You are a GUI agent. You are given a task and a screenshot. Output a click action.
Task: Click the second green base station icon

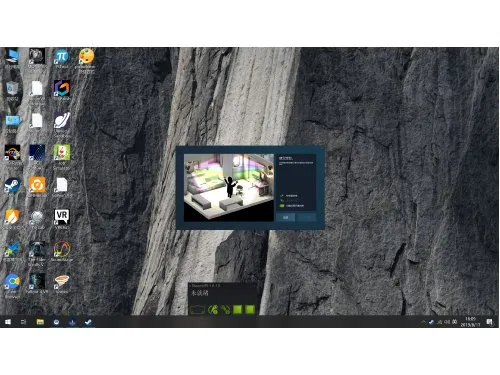(250, 310)
